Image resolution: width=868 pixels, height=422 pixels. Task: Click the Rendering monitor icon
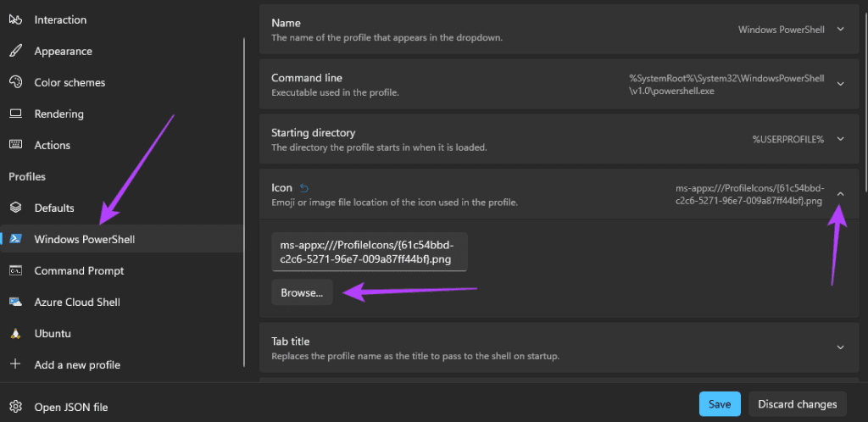tap(15, 114)
